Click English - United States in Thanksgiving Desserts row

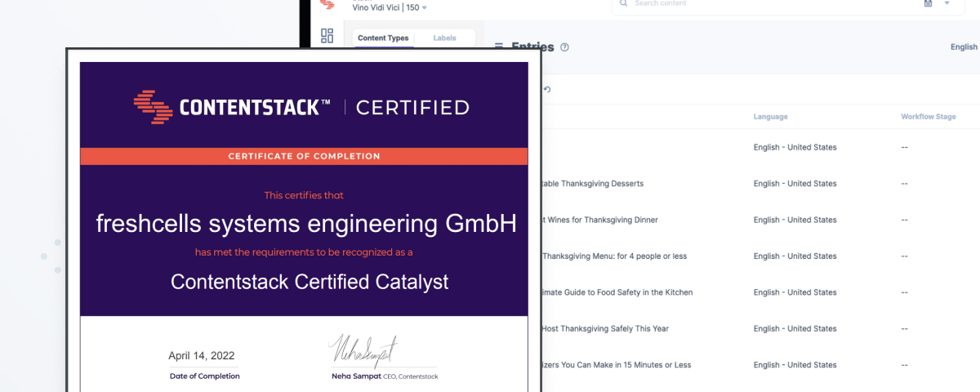click(x=795, y=184)
